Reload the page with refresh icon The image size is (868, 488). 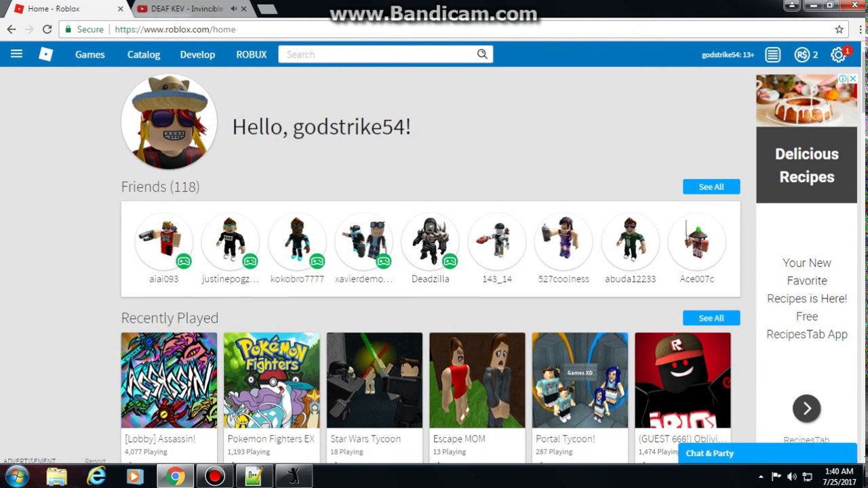[x=47, y=29]
